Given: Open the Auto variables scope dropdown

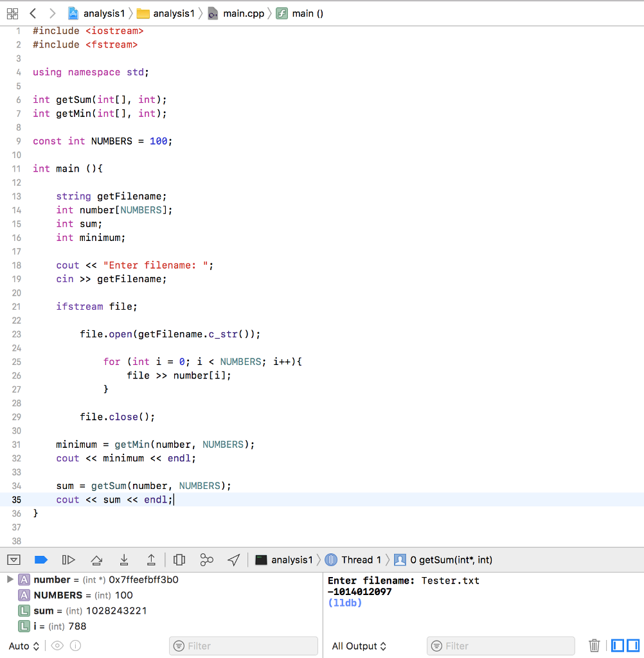Looking at the screenshot, I should [24, 646].
